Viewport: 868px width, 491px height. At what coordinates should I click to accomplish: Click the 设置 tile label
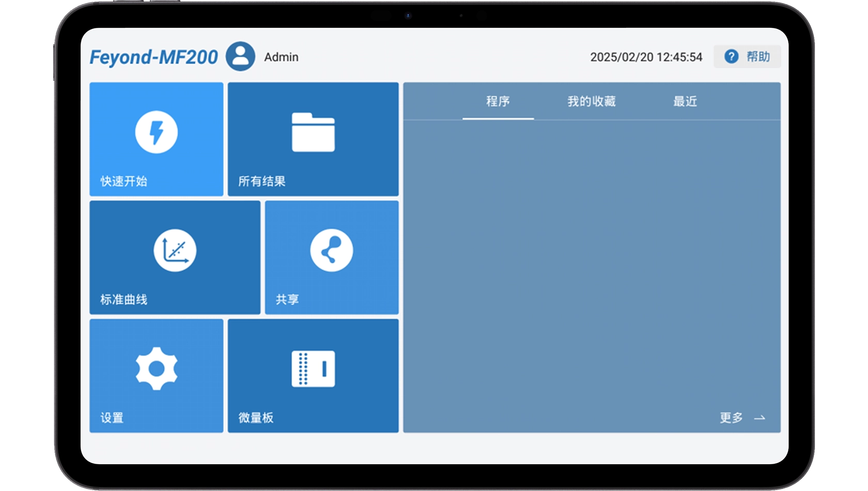[x=112, y=418]
